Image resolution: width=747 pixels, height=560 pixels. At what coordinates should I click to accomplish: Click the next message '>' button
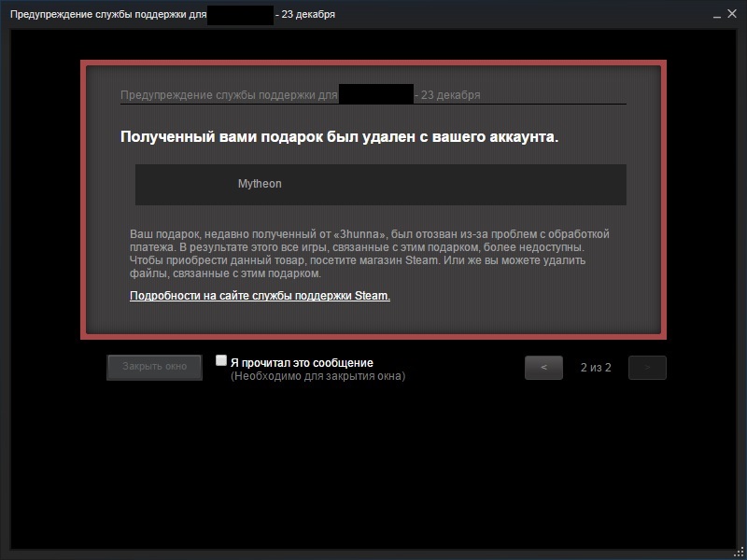(647, 368)
